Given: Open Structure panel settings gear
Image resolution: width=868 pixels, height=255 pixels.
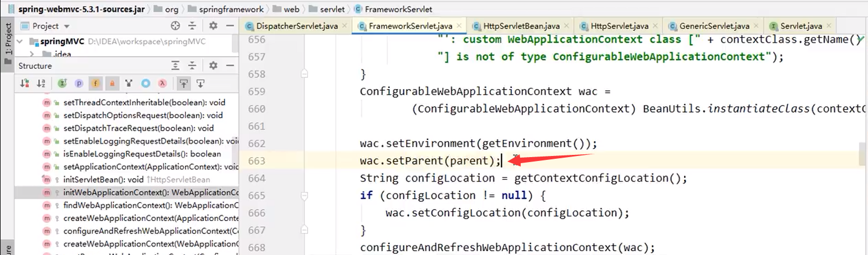Looking at the screenshot, I should coord(213,66).
